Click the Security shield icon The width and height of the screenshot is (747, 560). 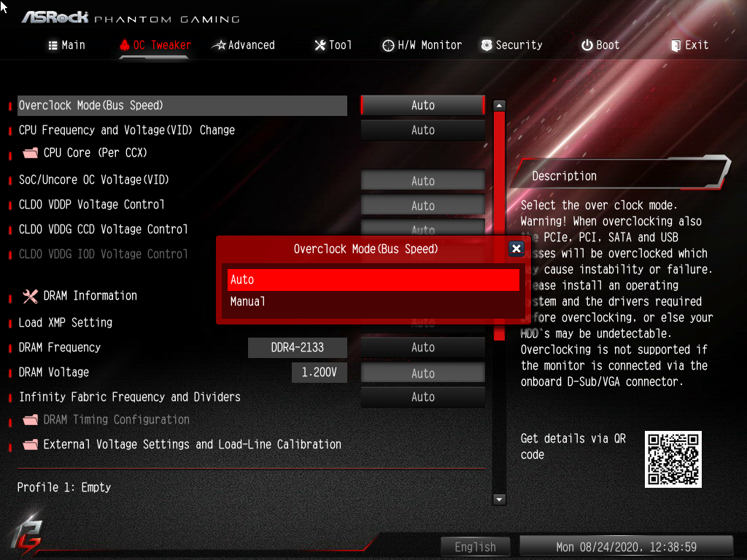(x=487, y=45)
